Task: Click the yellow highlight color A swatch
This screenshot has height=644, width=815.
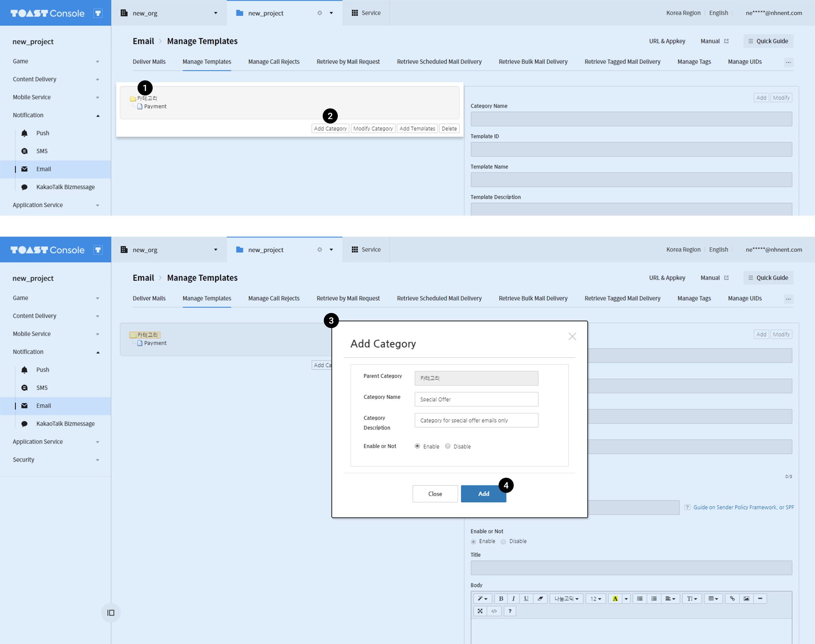Action: 615,598
